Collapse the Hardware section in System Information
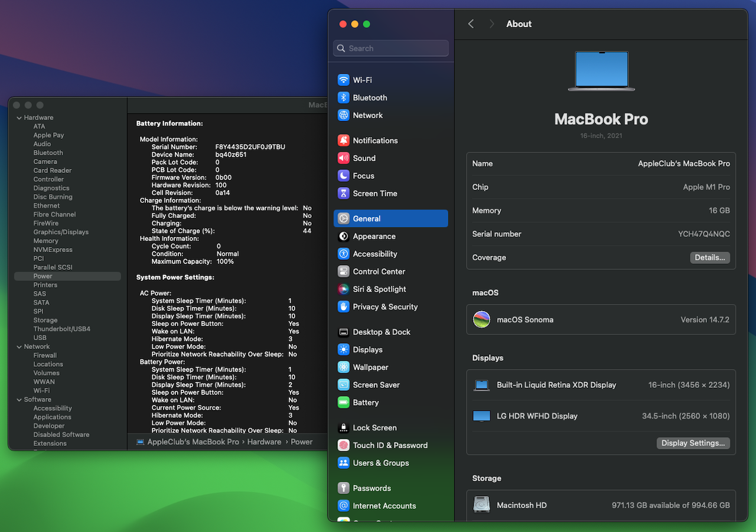The width and height of the screenshot is (756, 532). point(18,118)
